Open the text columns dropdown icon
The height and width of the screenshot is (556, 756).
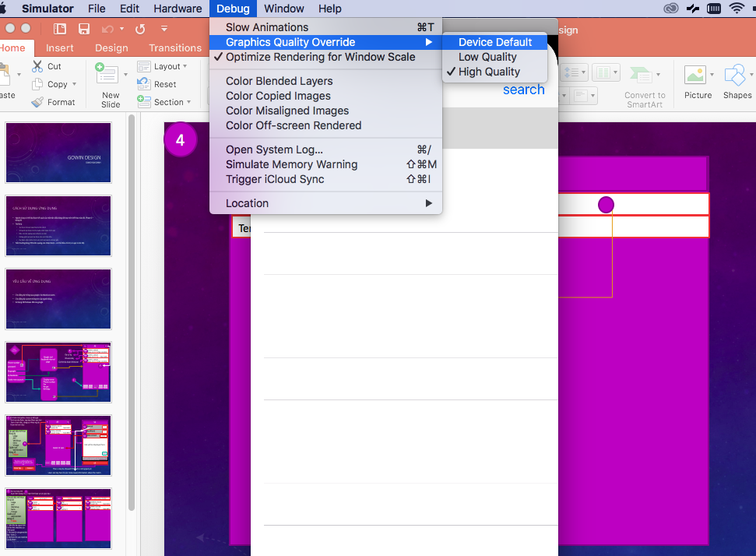pos(606,73)
